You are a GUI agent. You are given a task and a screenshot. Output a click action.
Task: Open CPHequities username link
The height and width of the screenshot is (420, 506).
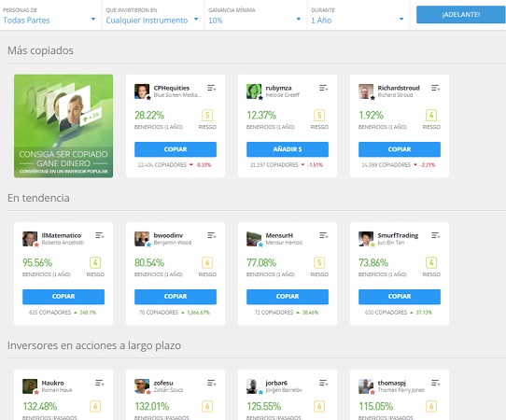(x=172, y=88)
